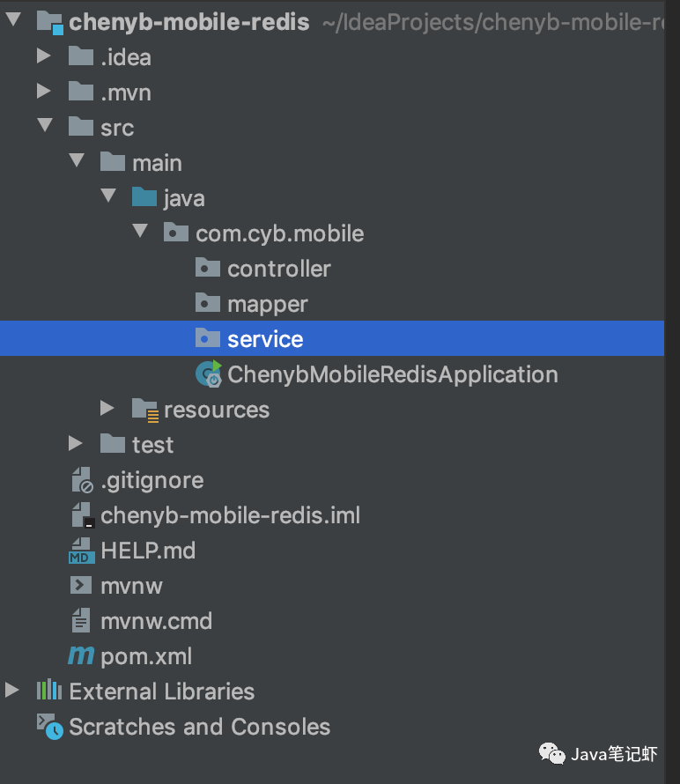Expand the .mvn folder
680x784 pixels.
44,92
